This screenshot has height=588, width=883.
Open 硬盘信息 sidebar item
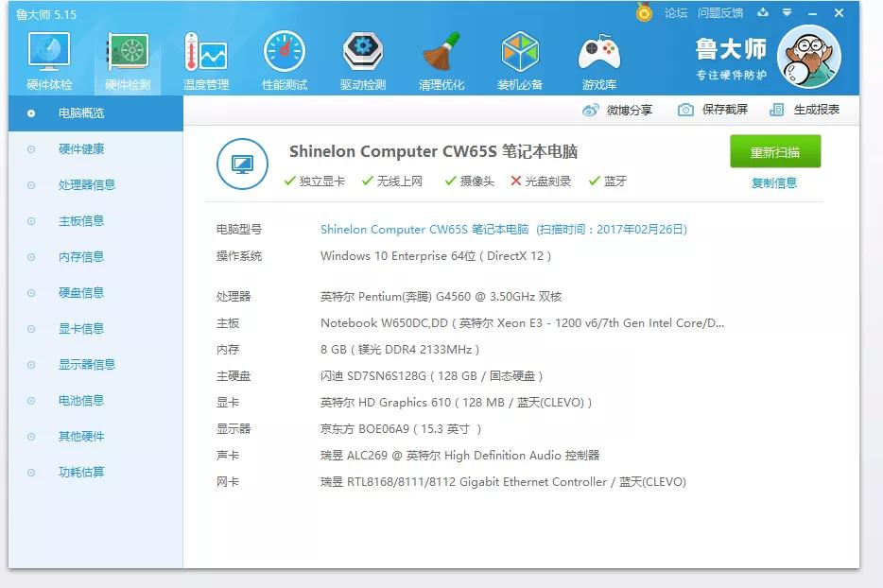(x=95, y=293)
